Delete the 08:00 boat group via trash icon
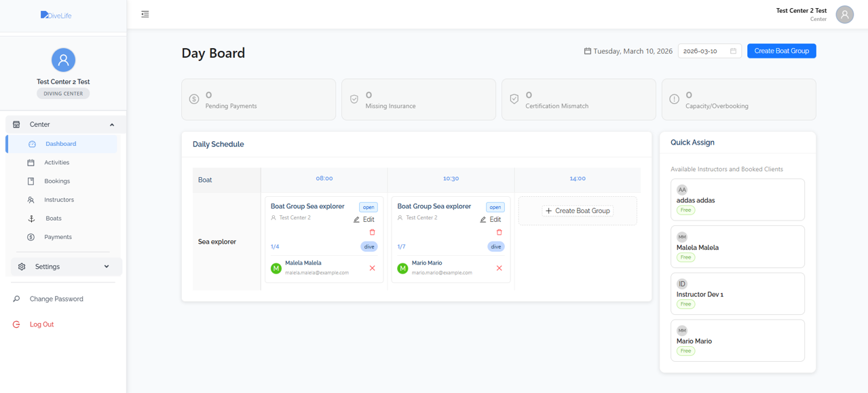This screenshot has height=393, width=868. click(x=372, y=232)
